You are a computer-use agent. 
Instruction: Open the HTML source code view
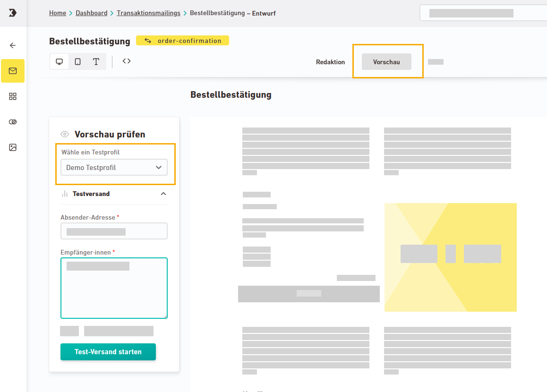point(127,61)
